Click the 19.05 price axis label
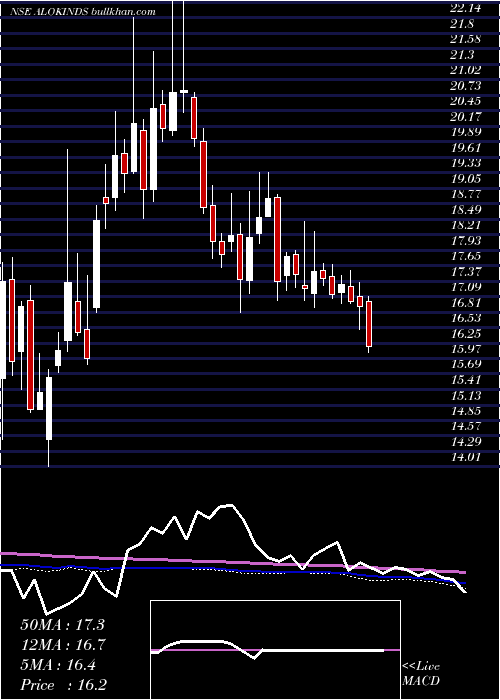 [466, 179]
